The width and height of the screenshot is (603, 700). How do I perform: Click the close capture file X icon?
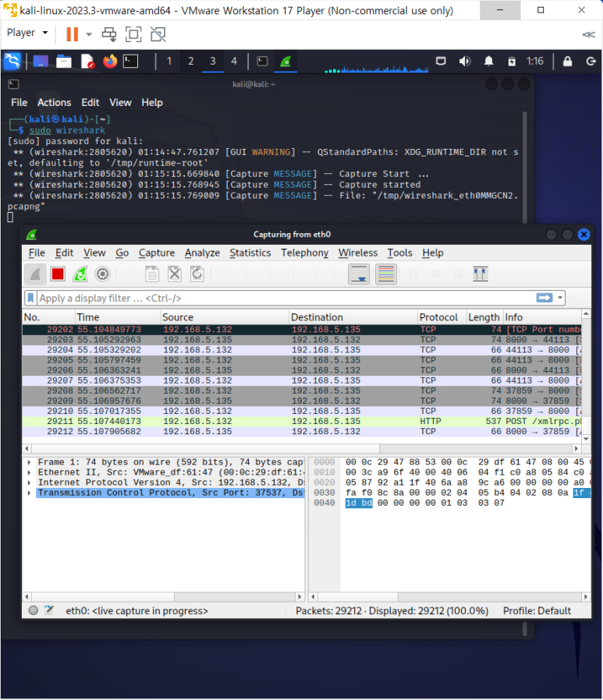pyautogui.click(x=174, y=274)
